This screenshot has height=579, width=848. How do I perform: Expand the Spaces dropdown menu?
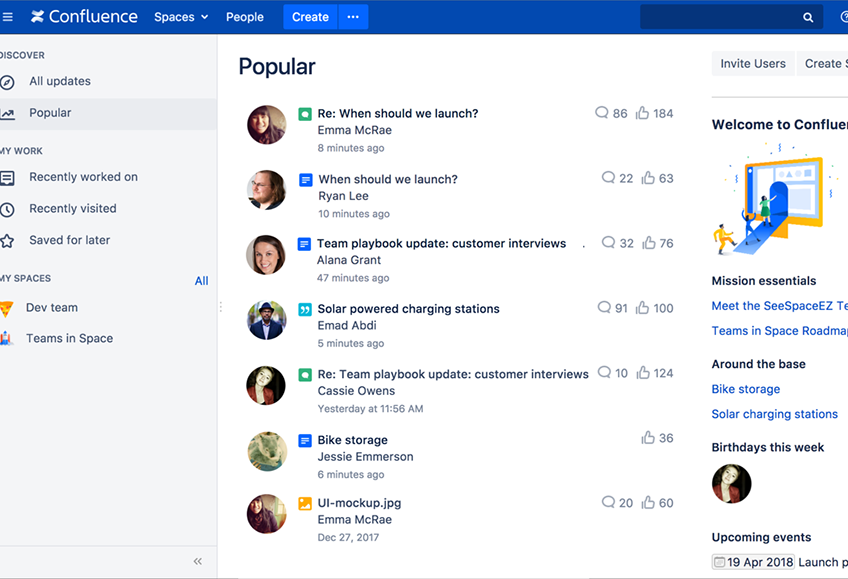pos(181,17)
